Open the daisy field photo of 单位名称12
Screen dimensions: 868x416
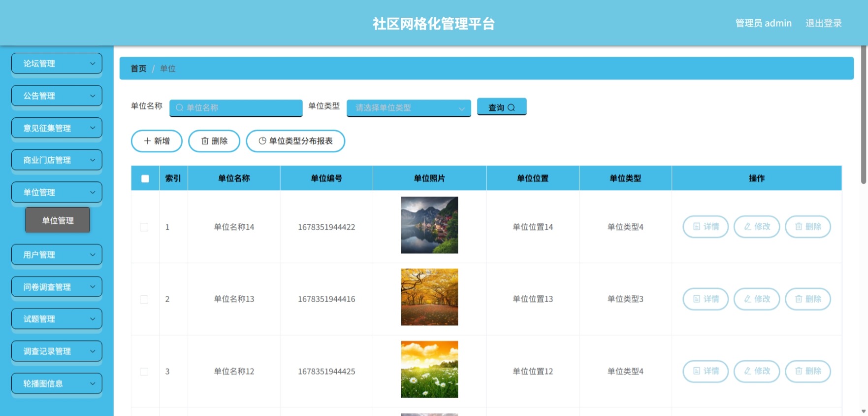click(429, 370)
